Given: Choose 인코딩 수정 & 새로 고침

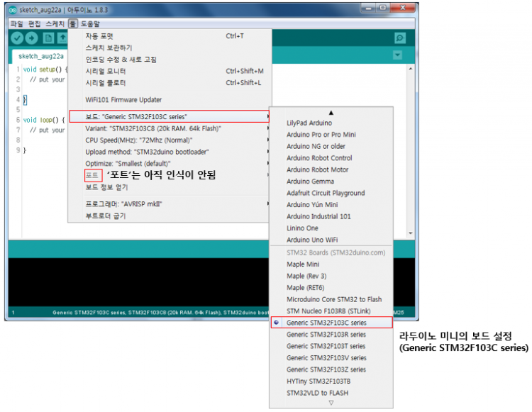Looking at the screenshot, I should [170, 60].
